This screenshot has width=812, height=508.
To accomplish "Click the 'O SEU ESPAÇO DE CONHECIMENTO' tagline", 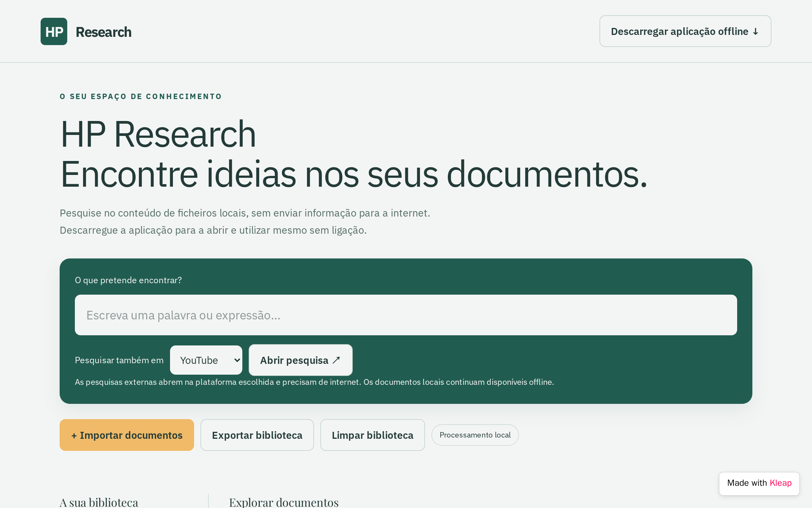I will [141, 97].
